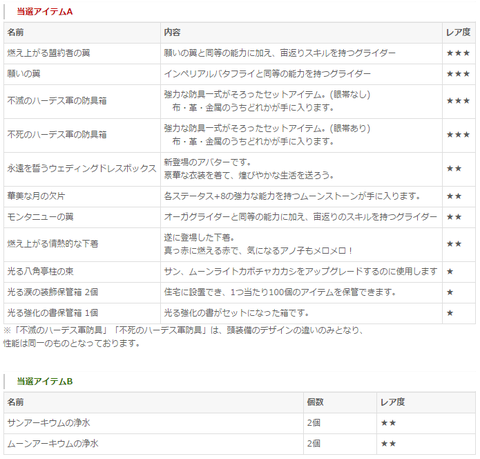Click one-star rating of 光る強化の書保管箱
Viewport: 480px width, 459px height.
tap(450, 313)
